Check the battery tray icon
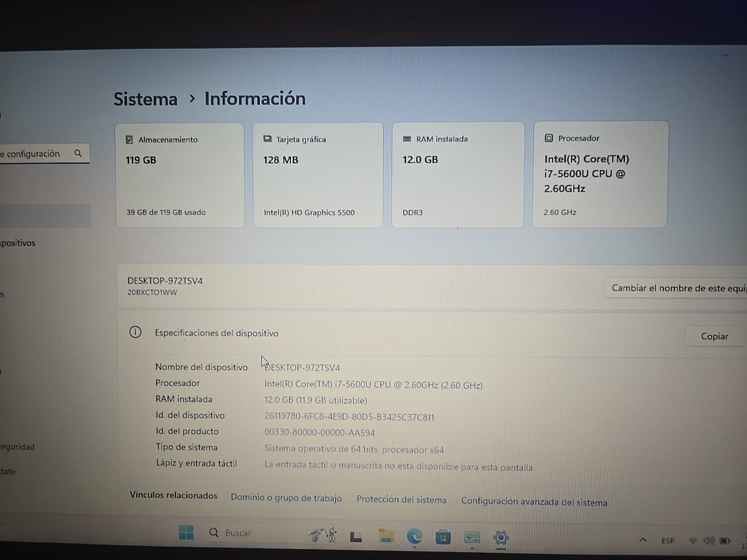747x560 pixels. click(725, 541)
